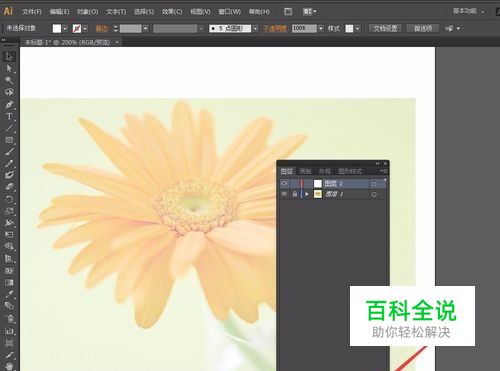Select the Column Graph tool
The width and height of the screenshot is (500, 371).
point(9,331)
